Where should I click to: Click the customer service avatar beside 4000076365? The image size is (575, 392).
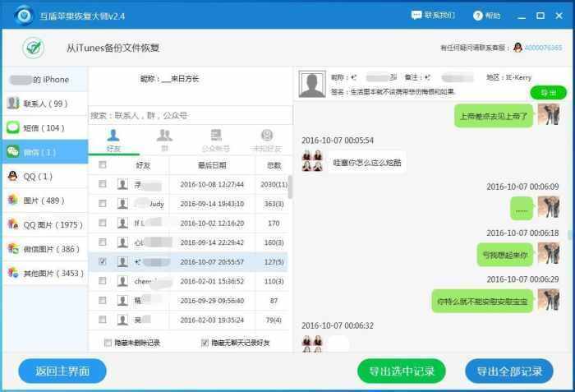pos(517,48)
